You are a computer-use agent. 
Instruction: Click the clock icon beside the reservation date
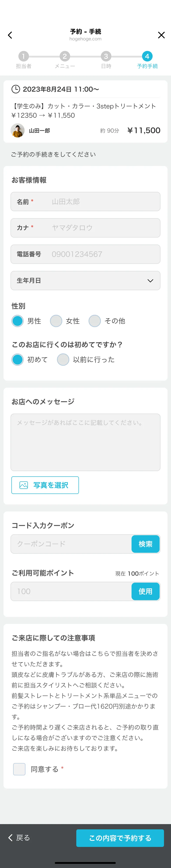click(x=16, y=89)
